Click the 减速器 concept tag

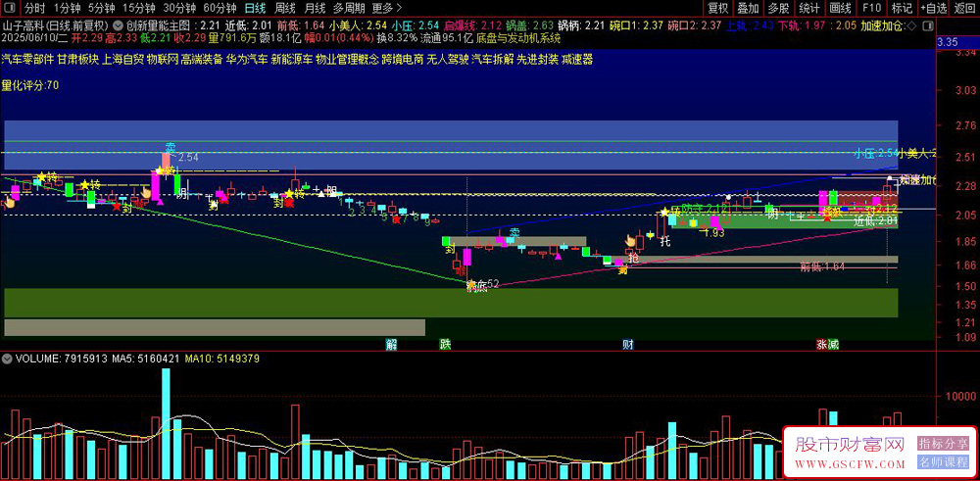(577, 60)
